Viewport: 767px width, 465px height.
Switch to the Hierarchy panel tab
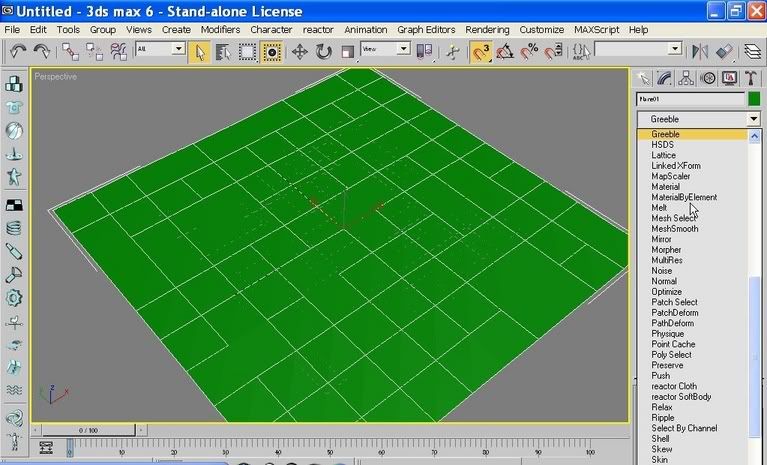686,78
